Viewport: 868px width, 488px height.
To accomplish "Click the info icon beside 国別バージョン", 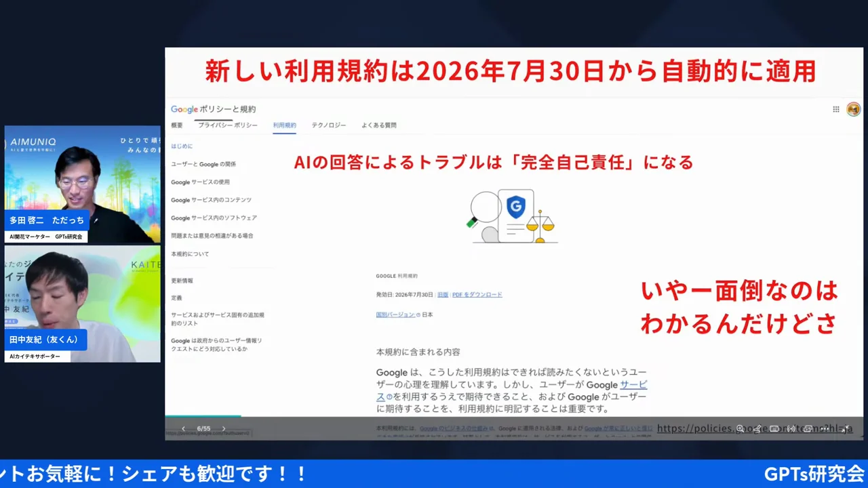I will point(418,315).
